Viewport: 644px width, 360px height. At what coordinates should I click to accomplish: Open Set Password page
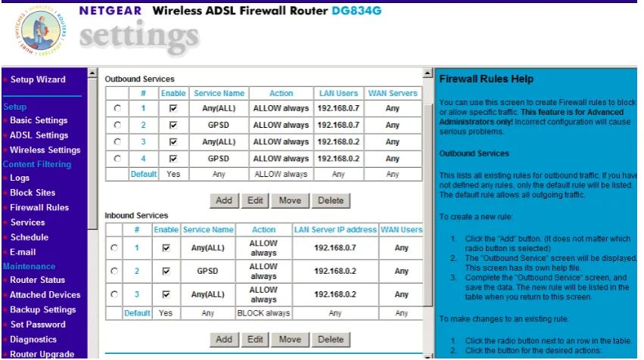pyautogui.click(x=38, y=324)
